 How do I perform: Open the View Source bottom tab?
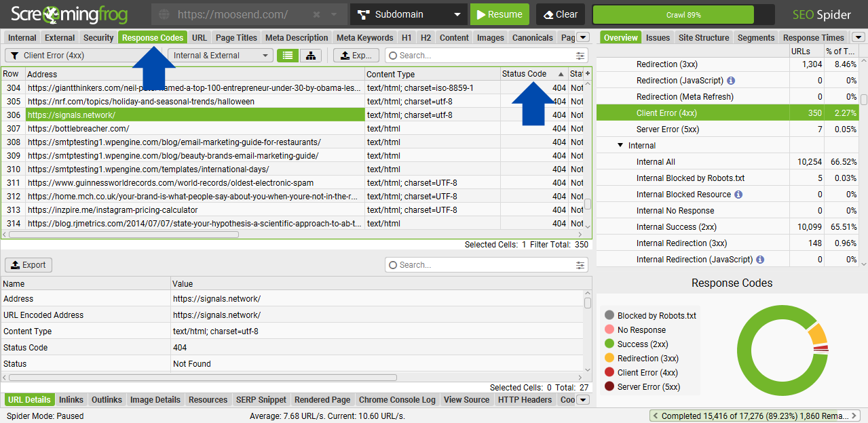tap(467, 400)
